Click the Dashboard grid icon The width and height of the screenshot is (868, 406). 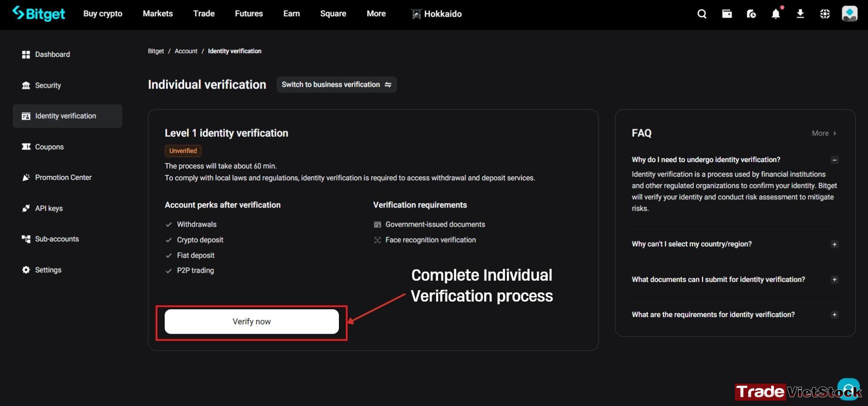[x=26, y=54]
